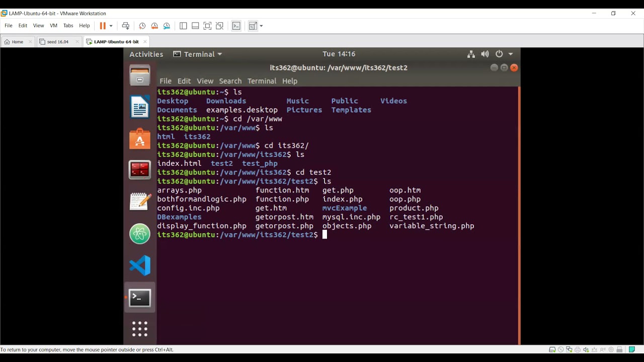This screenshot has width=644, height=362.
Task: Click Activities in Ubuntu top bar
Action: (x=146, y=54)
